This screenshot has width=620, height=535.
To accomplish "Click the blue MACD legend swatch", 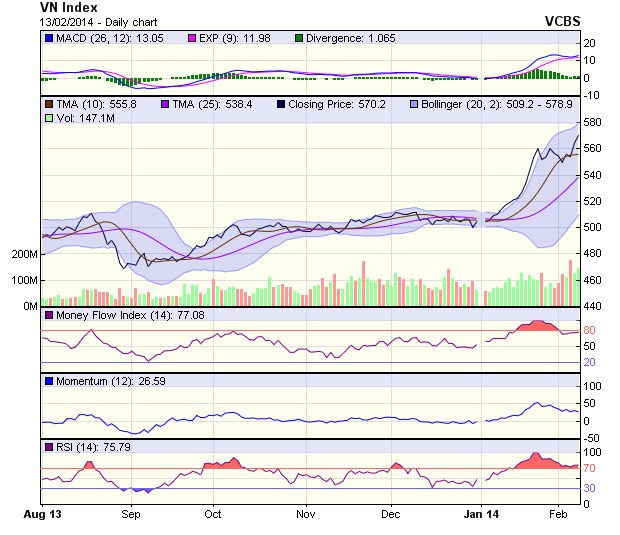I will [49, 39].
